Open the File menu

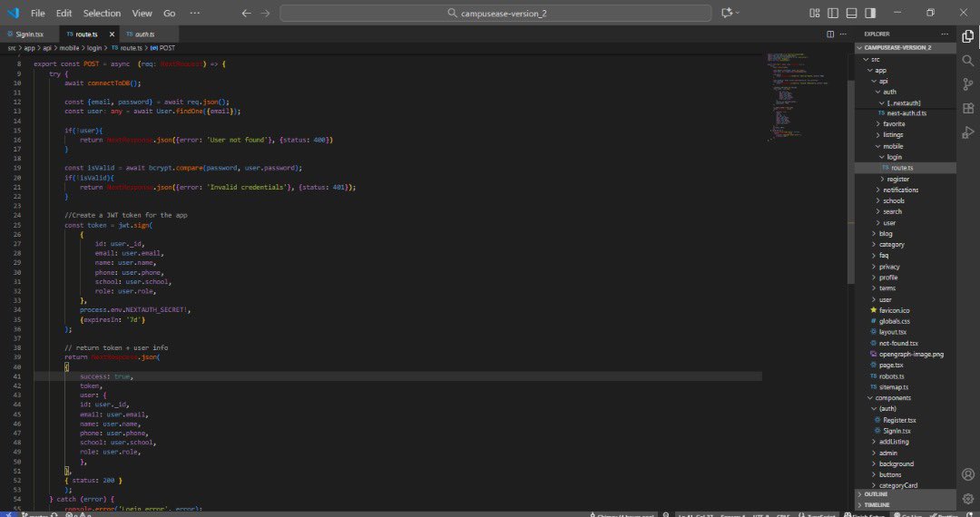tap(37, 13)
